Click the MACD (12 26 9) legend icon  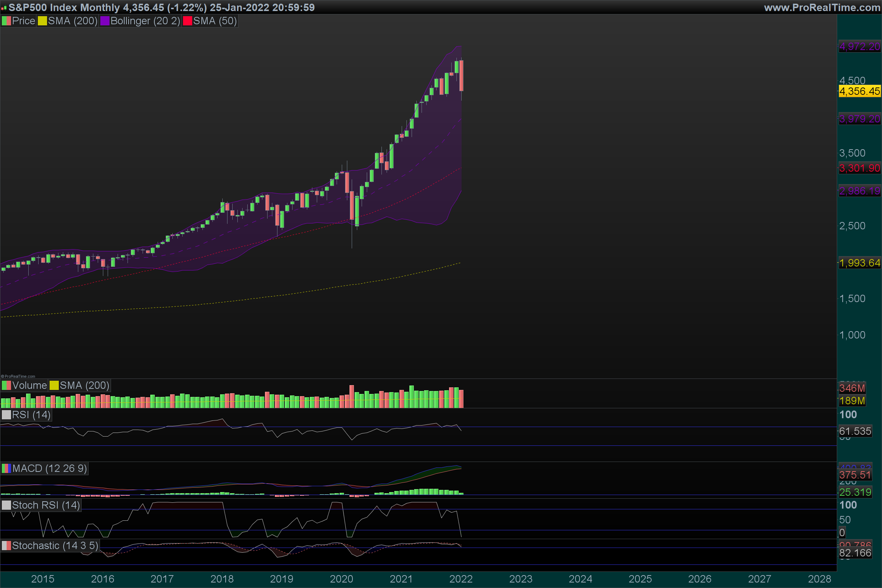point(6,468)
